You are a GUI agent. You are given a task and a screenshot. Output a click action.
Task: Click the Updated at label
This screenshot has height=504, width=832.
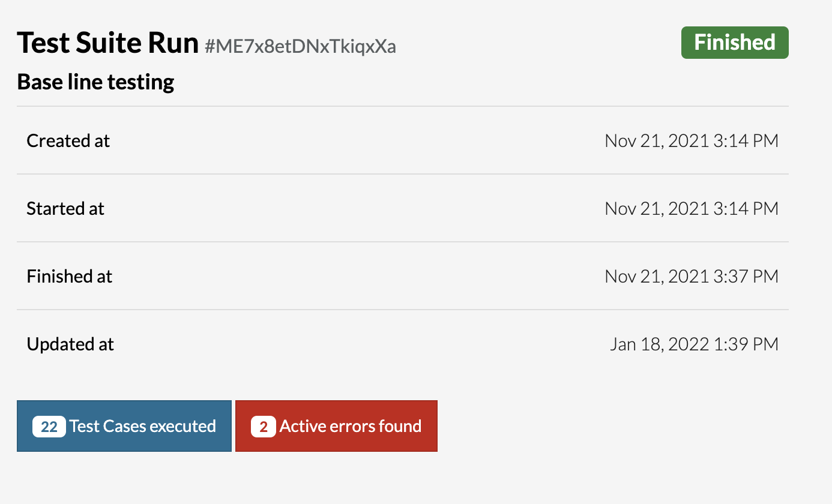pos(70,344)
